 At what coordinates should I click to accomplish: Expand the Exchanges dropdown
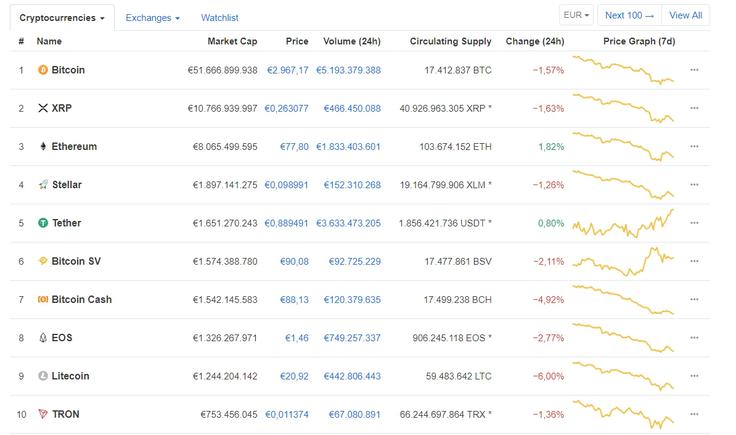click(x=153, y=18)
